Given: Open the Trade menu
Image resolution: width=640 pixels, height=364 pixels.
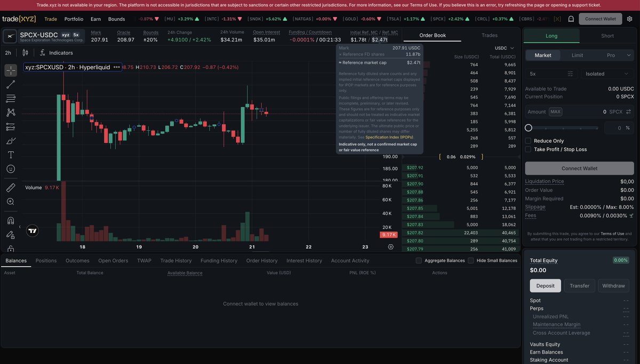Looking at the screenshot, I should 51,19.
